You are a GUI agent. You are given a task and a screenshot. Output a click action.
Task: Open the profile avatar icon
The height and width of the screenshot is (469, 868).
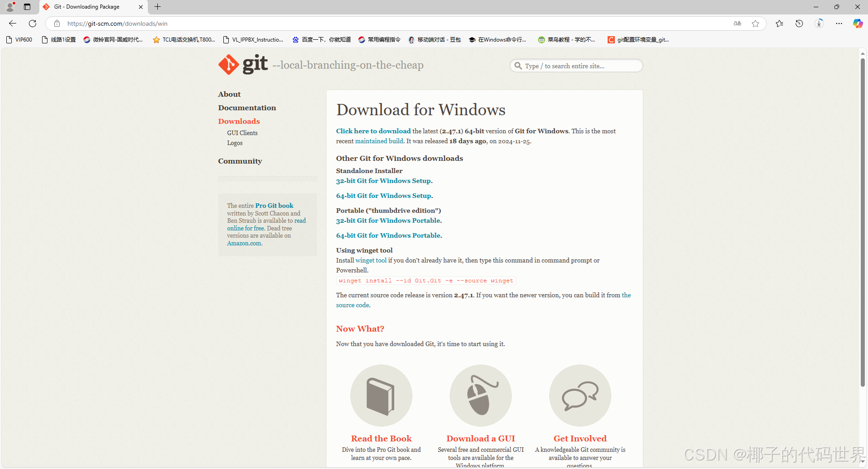pyautogui.click(x=10, y=7)
